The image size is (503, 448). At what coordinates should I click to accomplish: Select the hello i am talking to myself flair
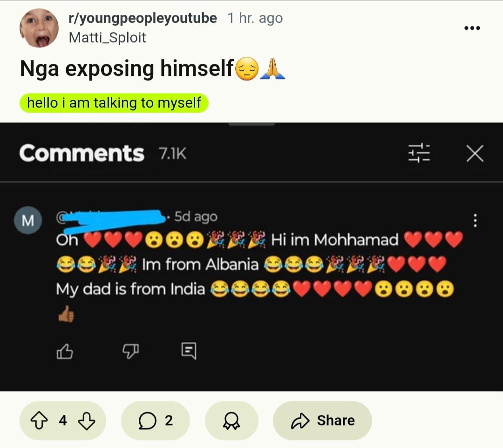pyautogui.click(x=114, y=103)
